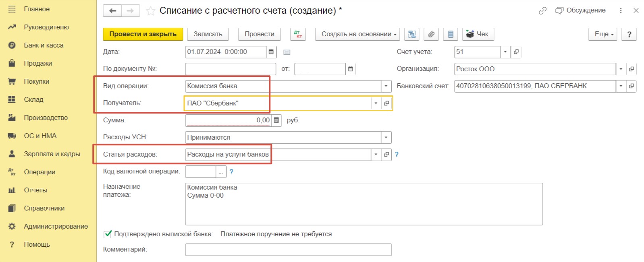Add document to favorites with star icon

click(x=150, y=11)
